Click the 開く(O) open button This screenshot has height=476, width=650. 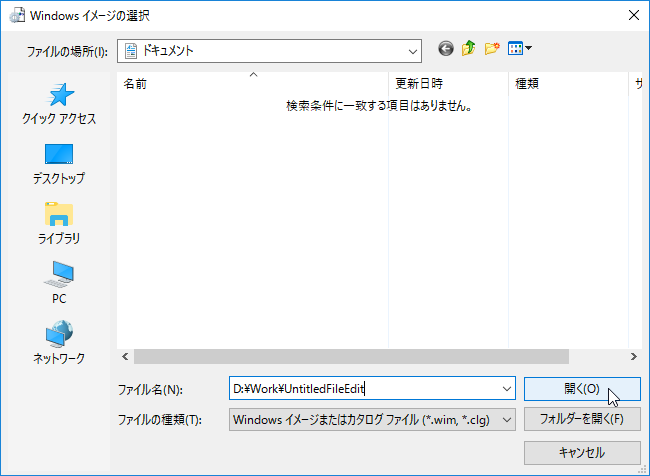(x=582, y=389)
